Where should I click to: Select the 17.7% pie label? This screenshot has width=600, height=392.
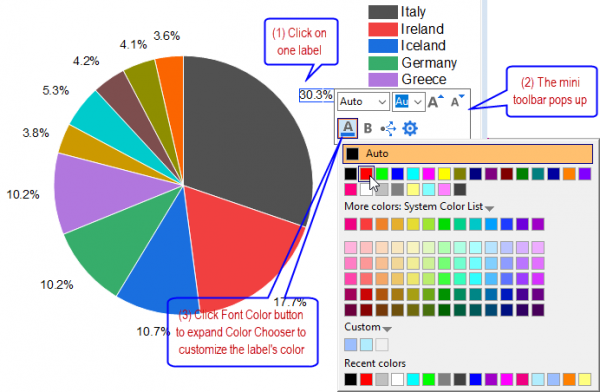click(290, 302)
